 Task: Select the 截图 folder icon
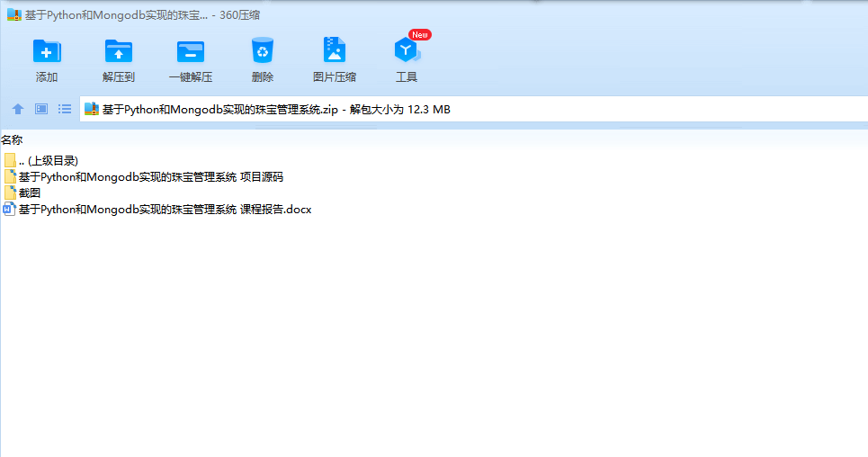point(10,193)
